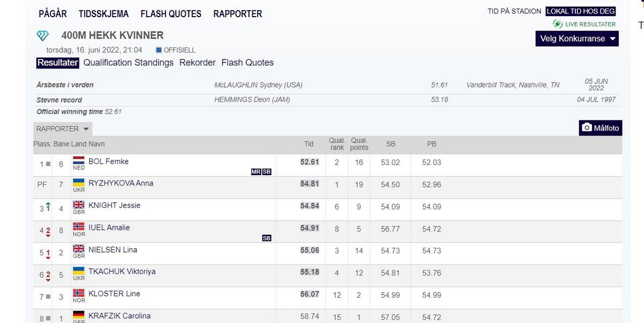Click the green live results plug icon

click(558, 24)
